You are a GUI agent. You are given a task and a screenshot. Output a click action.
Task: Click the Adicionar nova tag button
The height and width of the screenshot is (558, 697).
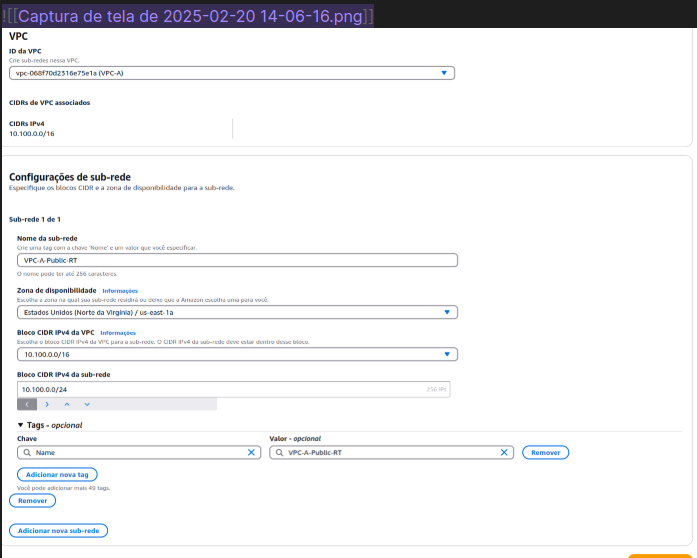[57, 474]
